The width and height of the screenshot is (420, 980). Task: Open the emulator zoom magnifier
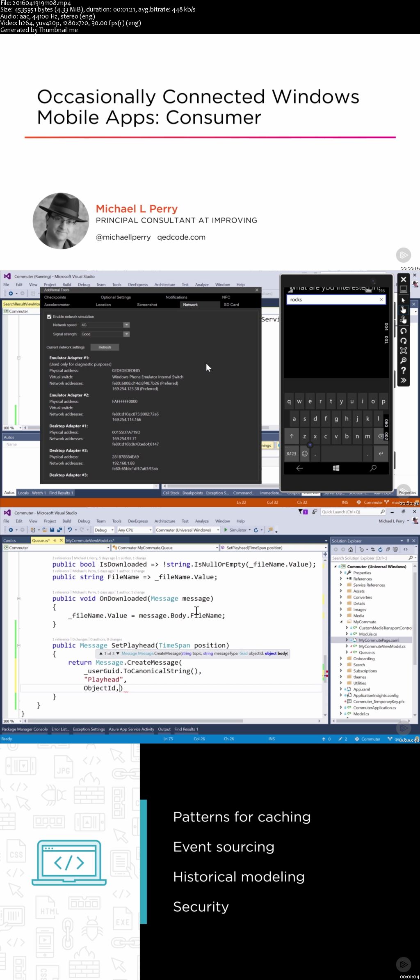(403, 360)
